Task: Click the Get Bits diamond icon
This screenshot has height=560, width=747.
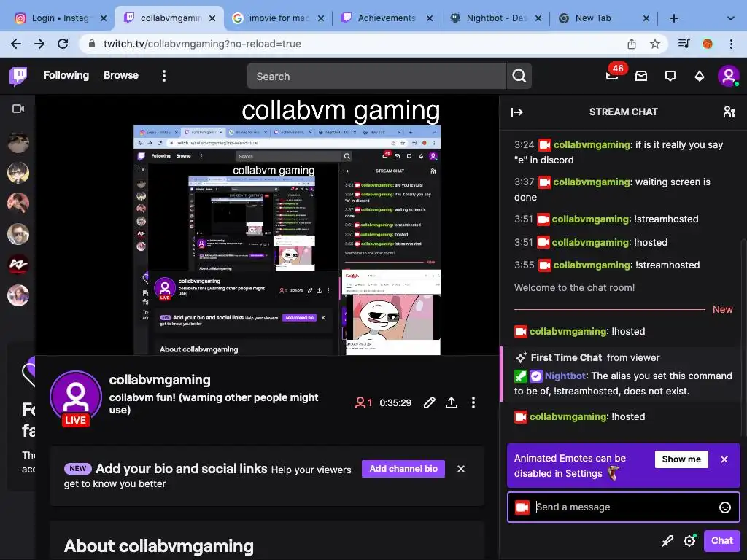Action: (700, 76)
